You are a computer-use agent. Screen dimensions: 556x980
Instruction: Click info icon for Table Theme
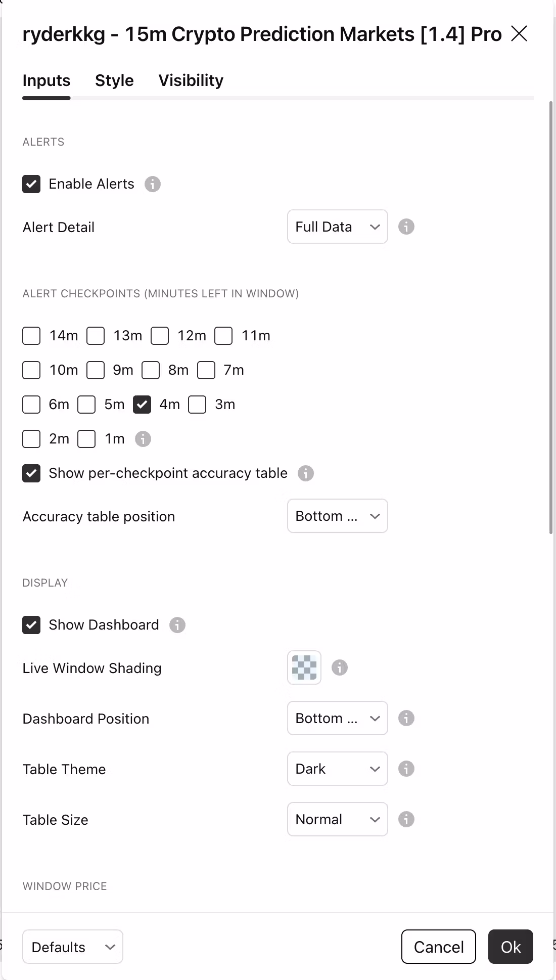pyautogui.click(x=406, y=769)
